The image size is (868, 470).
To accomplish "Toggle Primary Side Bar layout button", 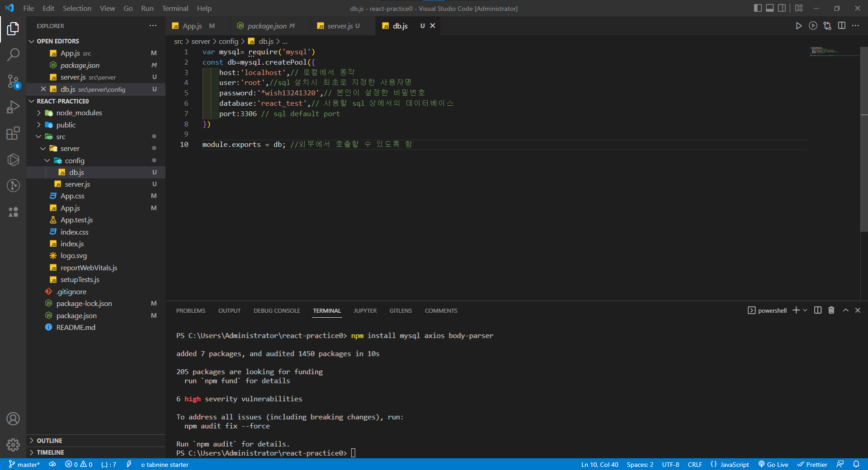I will (758, 8).
